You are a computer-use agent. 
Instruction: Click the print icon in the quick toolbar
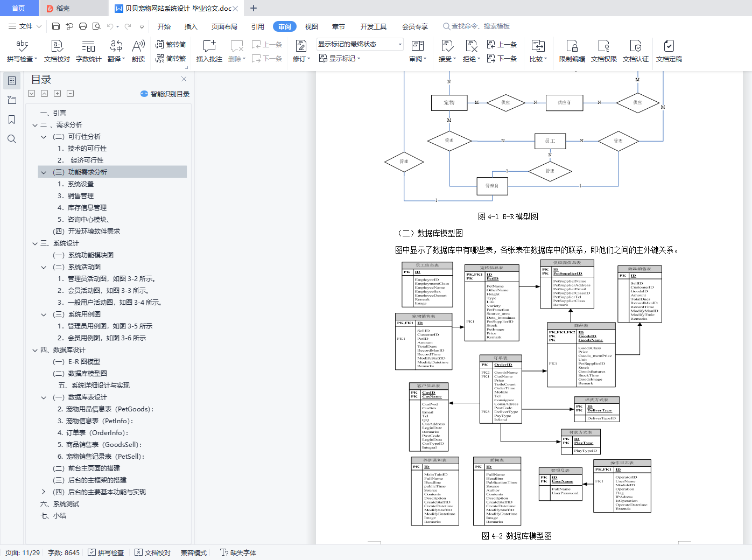click(x=83, y=26)
